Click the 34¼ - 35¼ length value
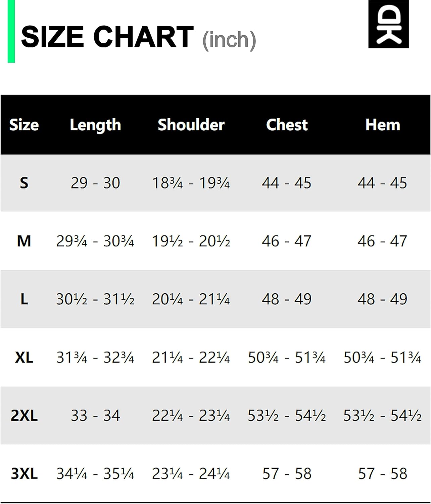 tap(95, 474)
